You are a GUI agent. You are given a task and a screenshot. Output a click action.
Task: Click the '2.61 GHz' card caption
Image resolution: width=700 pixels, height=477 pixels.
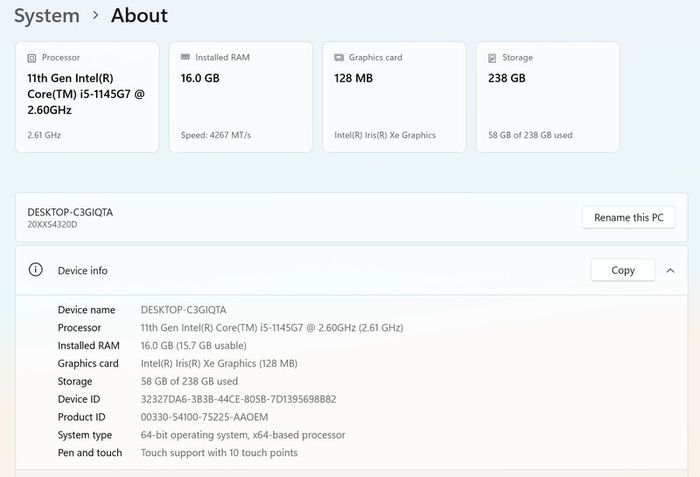click(44, 135)
